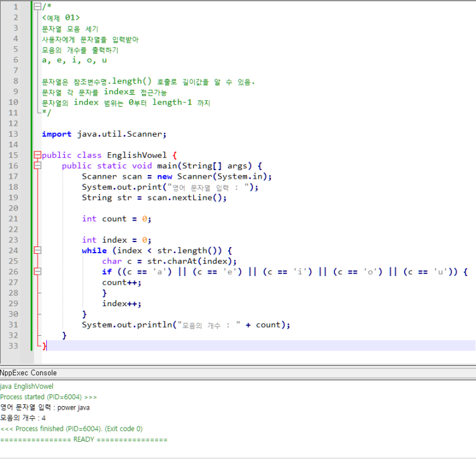Click 'str.charAt(index);' on line 25
Screen dimensions: 476x459
click(192, 261)
